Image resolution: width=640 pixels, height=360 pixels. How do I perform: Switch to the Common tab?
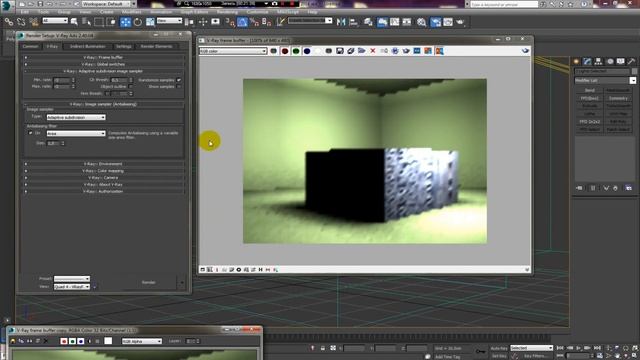[x=30, y=47]
